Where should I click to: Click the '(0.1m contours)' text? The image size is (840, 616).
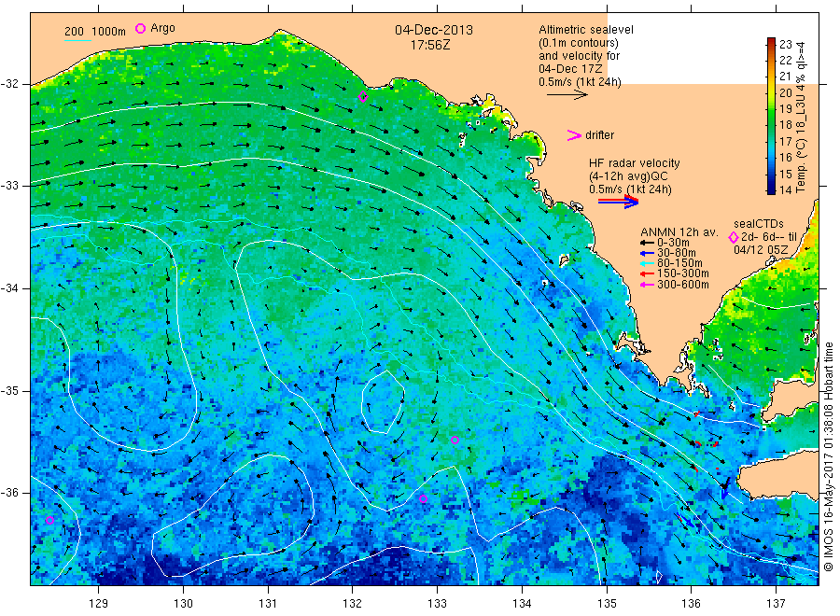pos(579,43)
